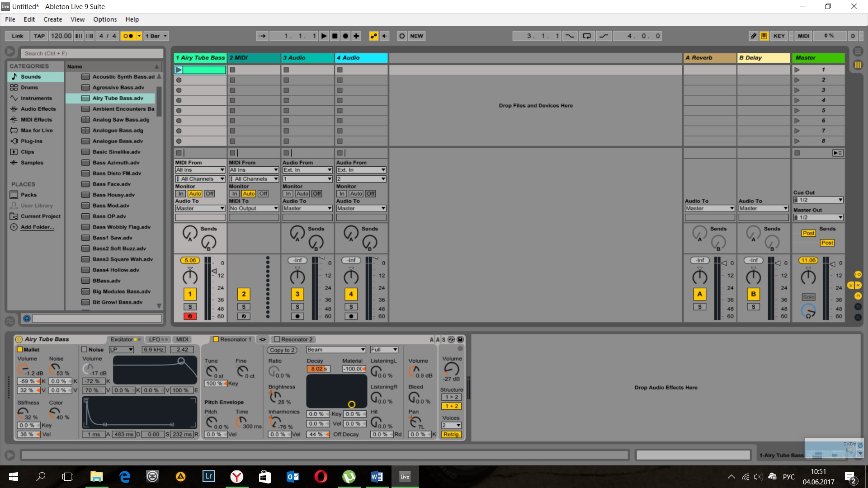Launch clip on Airy Tube Bass track
This screenshot has width=868, height=488.
(179, 70)
